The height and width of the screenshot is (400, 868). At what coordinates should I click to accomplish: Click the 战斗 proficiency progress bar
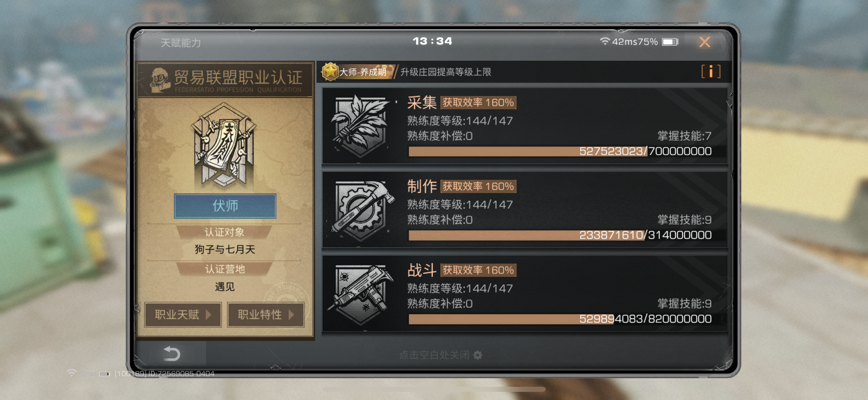567,319
